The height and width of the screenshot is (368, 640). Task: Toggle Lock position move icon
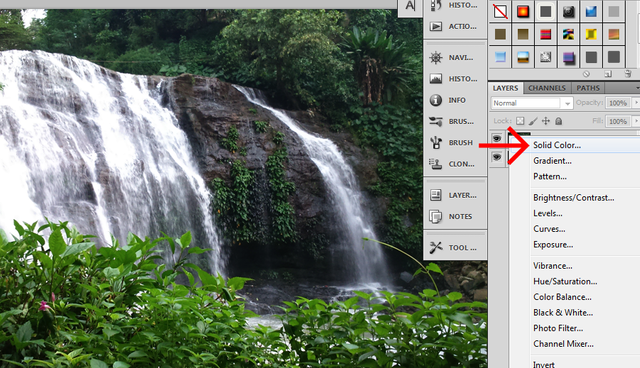[546, 121]
